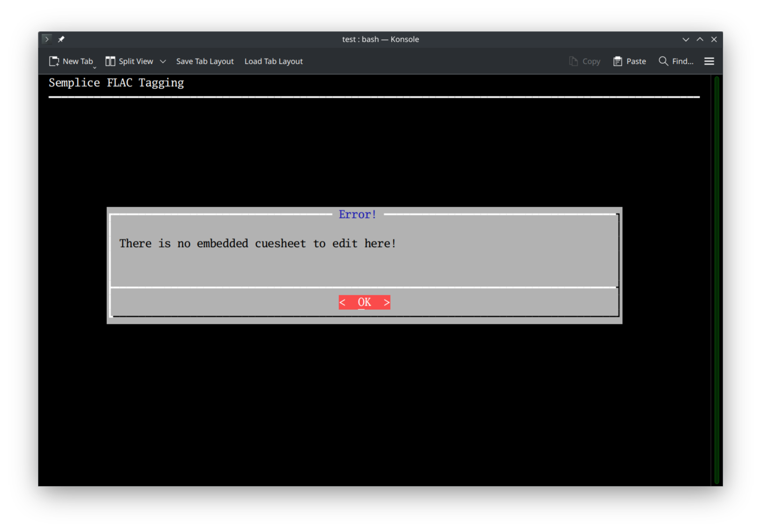762x532 pixels.
Task: Select the Find magnifier icon
Action: pyautogui.click(x=663, y=61)
